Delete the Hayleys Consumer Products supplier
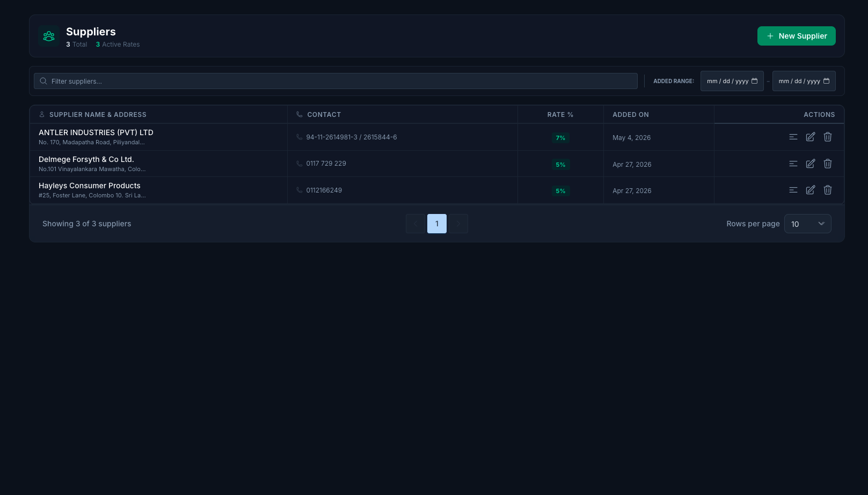Screen dimensions: 868x495 pos(827,190)
